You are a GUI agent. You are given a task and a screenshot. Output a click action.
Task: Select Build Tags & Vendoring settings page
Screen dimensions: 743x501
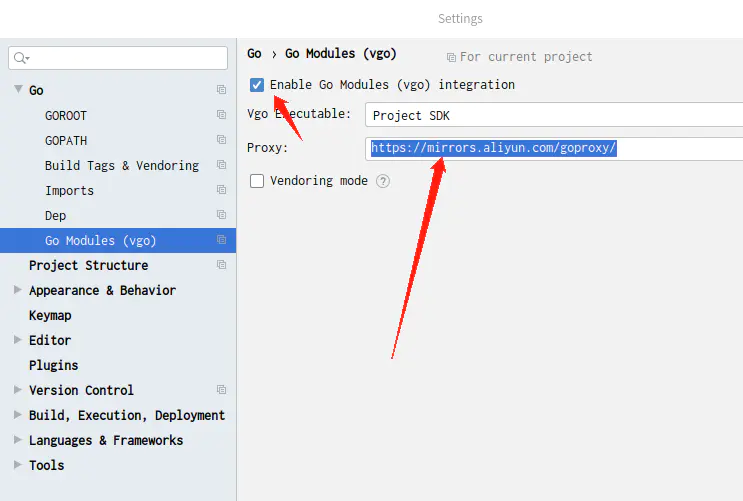coord(121,165)
